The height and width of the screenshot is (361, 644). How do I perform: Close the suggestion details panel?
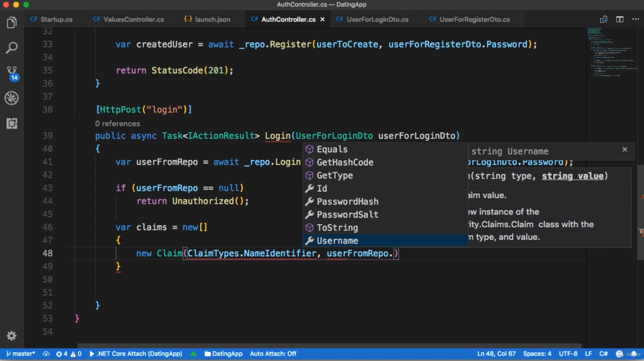point(625,150)
